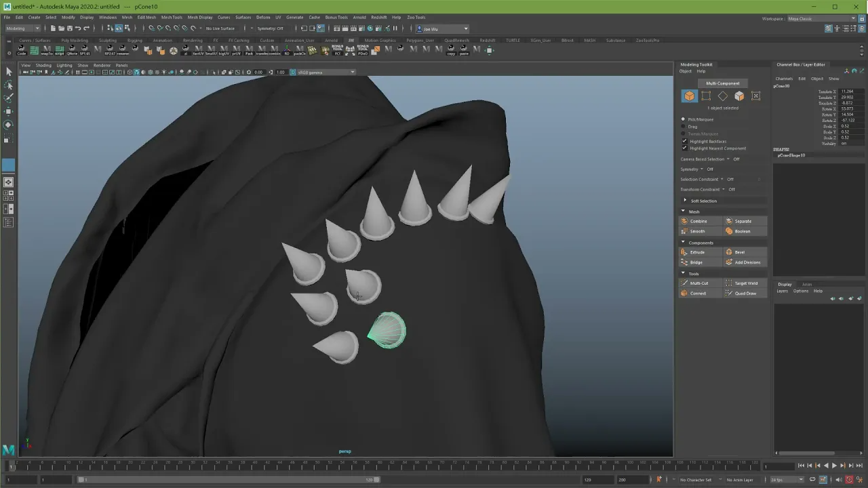This screenshot has width=868, height=488.
Task: Click the Rotate Y value field
Action: coord(852,115)
